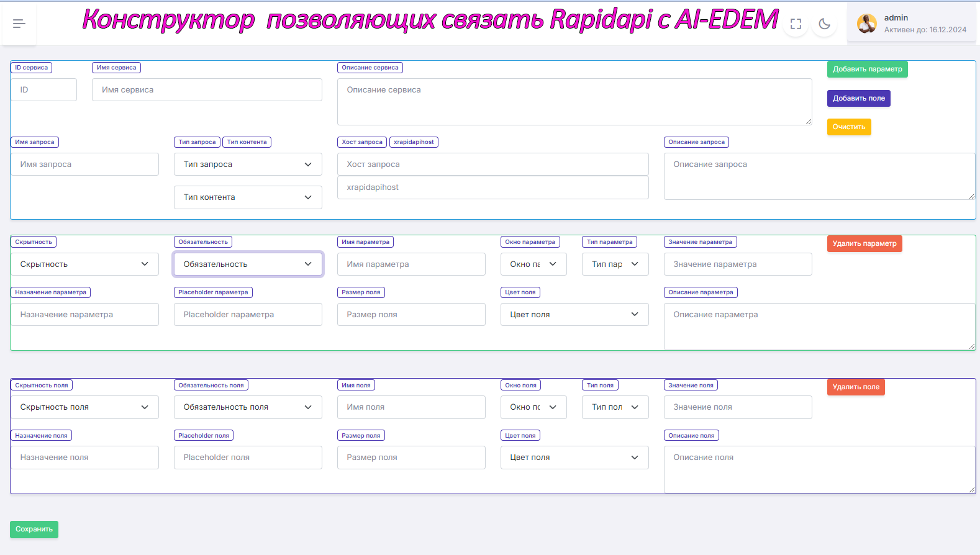Expand the Обязательность поля dropdown
The width and height of the screenshot is (980, 555).
(248, 407)
